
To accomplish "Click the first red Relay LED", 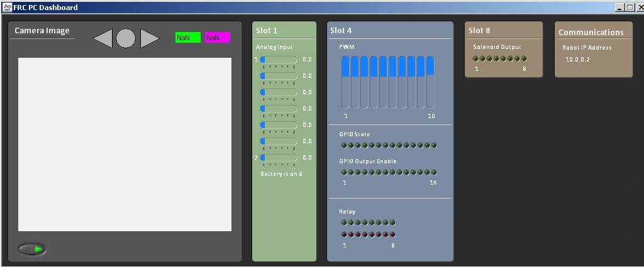I will point(344,234).
